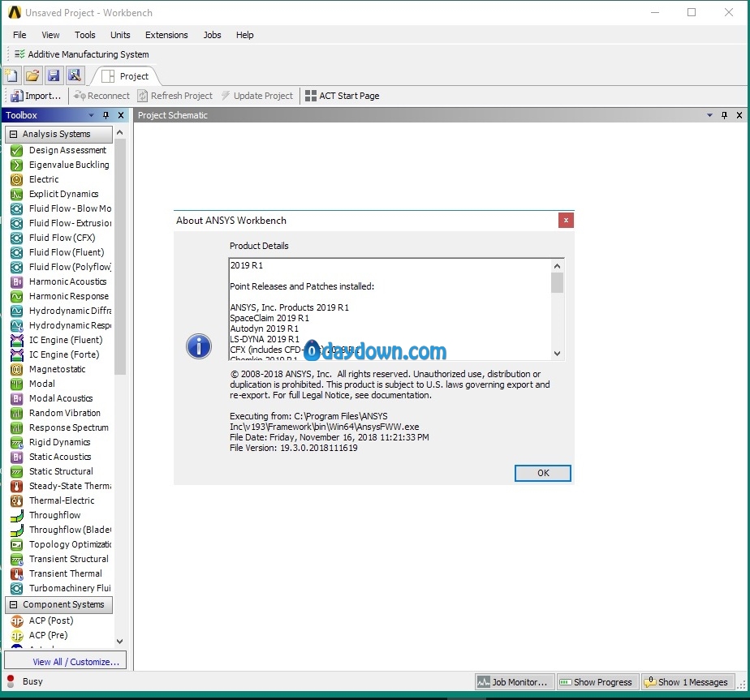Click Product Details scrollbar thumb
750x700 pixels.
tap(557, 282)
